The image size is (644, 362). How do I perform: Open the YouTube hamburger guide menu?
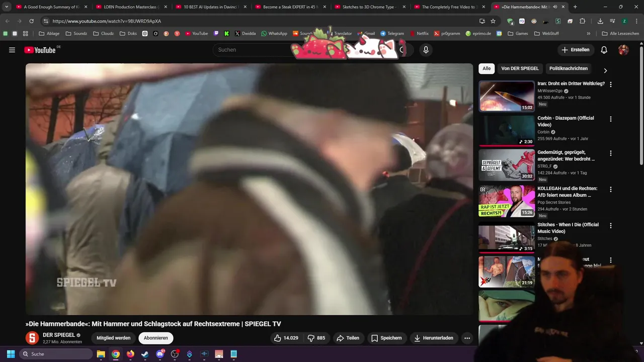12,50
